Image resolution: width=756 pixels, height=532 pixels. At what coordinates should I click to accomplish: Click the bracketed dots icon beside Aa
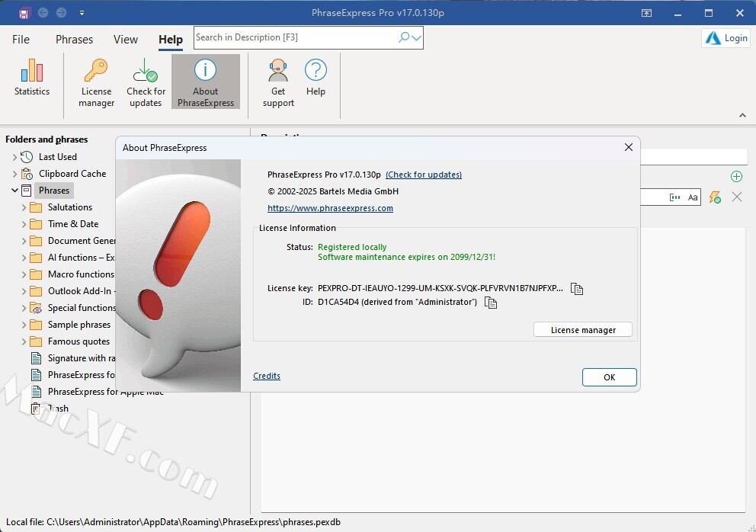674,197
